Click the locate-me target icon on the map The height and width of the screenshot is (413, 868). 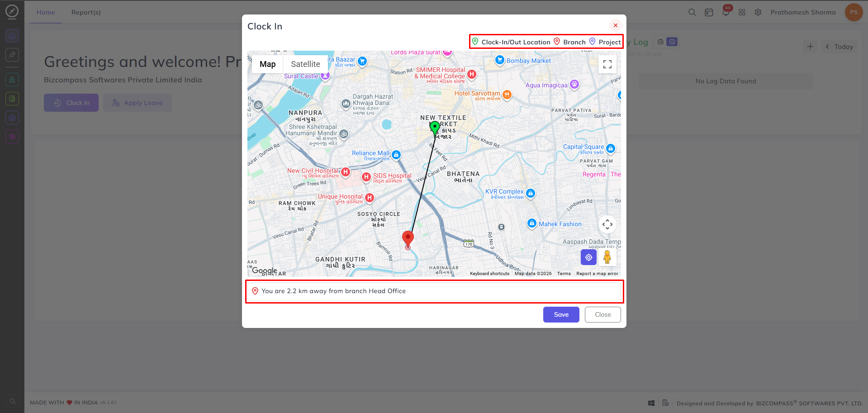pyautogui.click(x=588, y=257)
